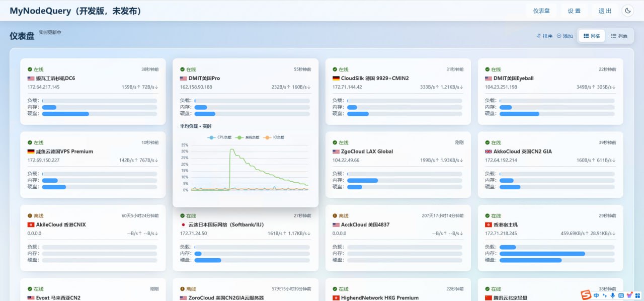Click the microphone voice input icon
This screenshot has width=644, height=301.
pos(612,295)
